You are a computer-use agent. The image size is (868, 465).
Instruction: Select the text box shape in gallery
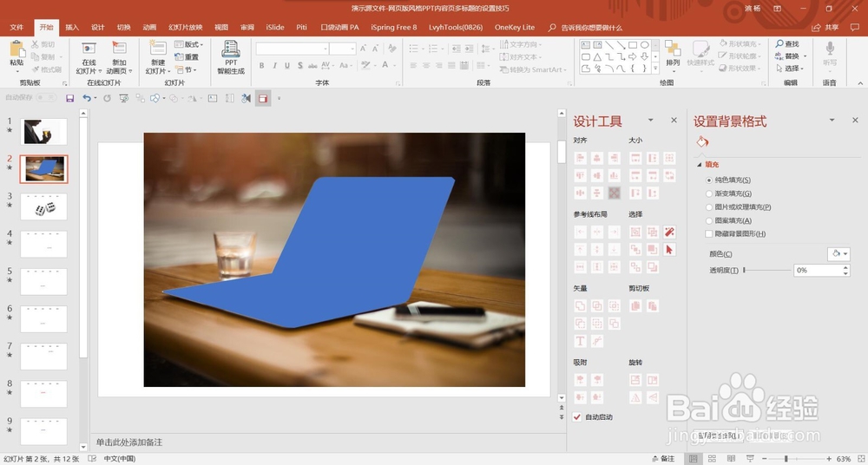586,45
